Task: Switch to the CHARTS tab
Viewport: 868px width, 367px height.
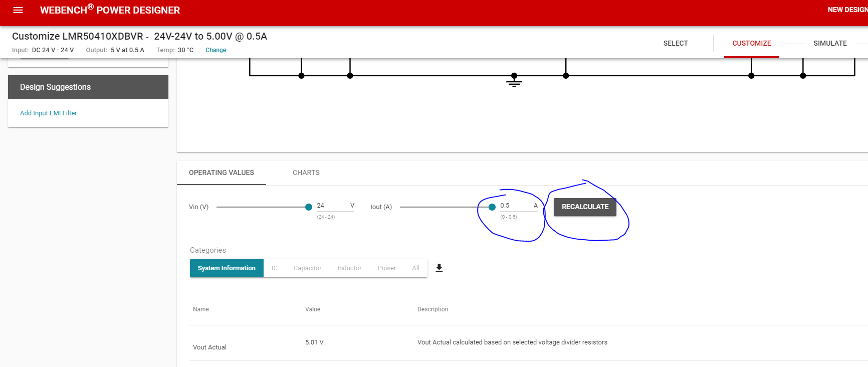Action: tap(306, 172)
